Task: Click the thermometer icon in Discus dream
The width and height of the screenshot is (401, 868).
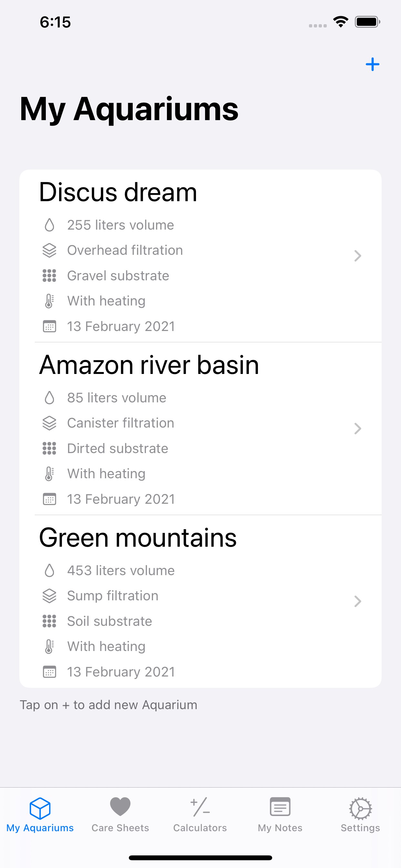Action: 49,301
